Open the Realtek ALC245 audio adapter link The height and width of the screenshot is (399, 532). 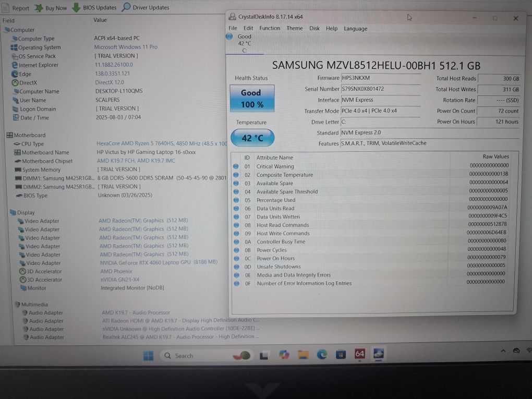point(180,336)
